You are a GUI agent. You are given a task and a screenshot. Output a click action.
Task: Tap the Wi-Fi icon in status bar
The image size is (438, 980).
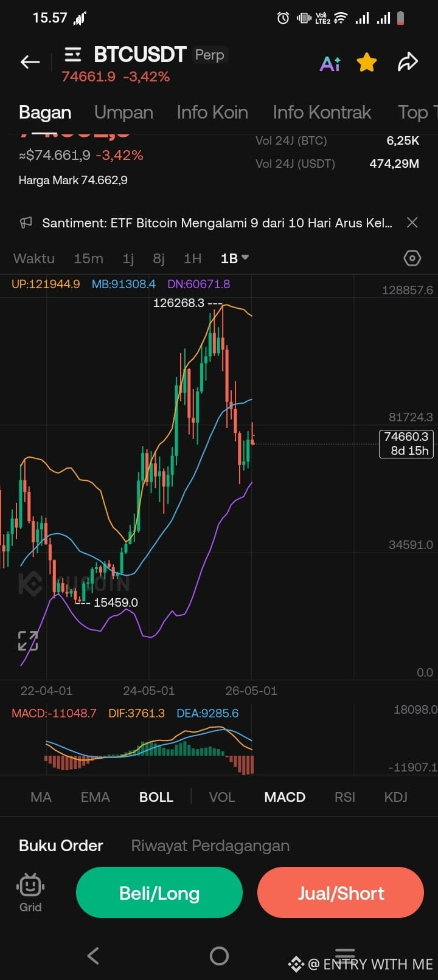pyautogui.click(x=341, y=18)
